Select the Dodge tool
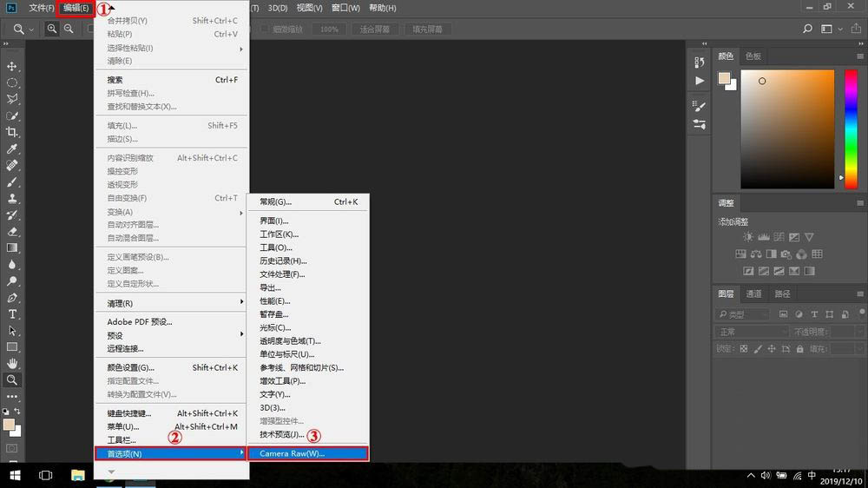 pyautogui.click(x=11, y=281)
